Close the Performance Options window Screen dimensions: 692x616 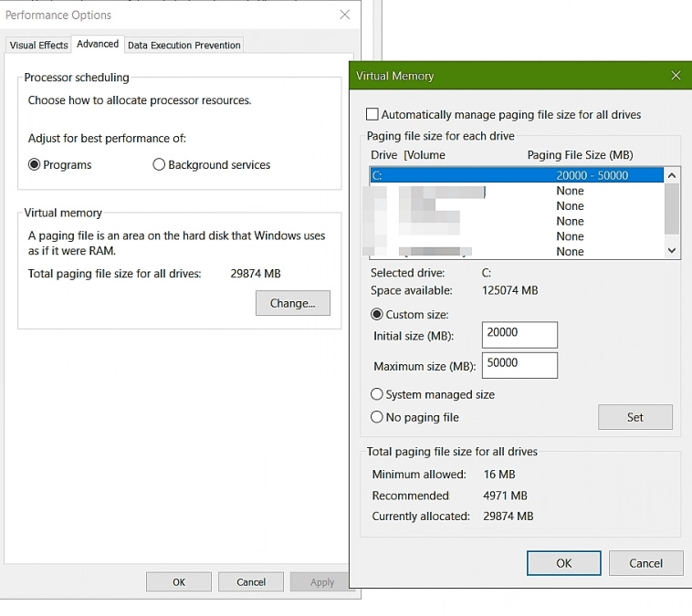344,15
